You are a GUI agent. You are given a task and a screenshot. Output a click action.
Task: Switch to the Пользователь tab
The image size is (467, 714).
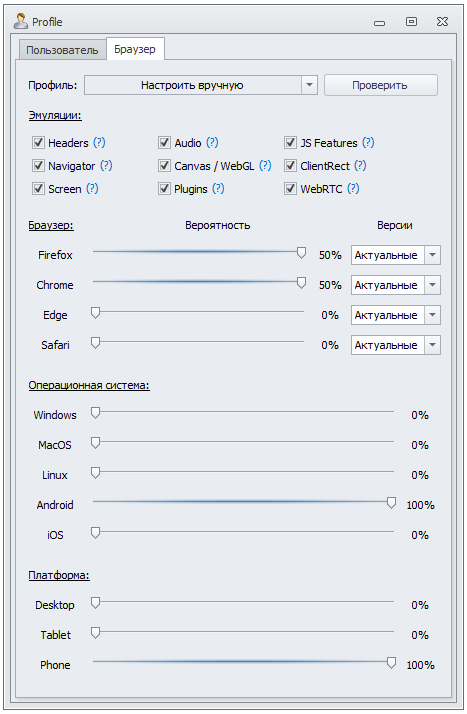coord(62,50)
